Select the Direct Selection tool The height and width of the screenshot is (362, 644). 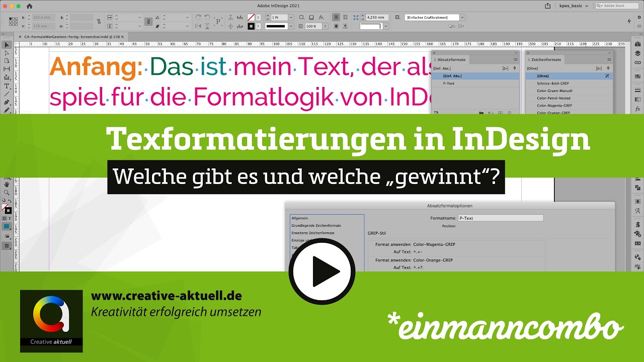[x=7, y=53]
